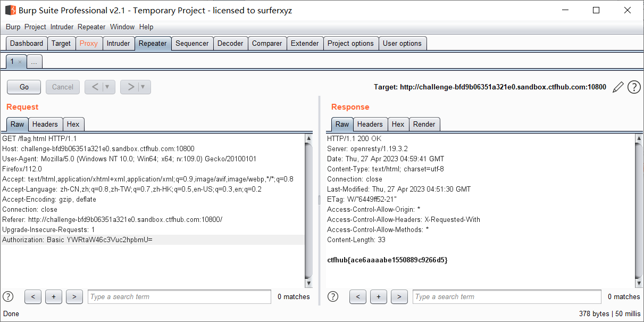Click the 378 bytes | 50 millis status
Viewport: 644px width, 322px height.
pyautogui.click(x=609, y=313)
